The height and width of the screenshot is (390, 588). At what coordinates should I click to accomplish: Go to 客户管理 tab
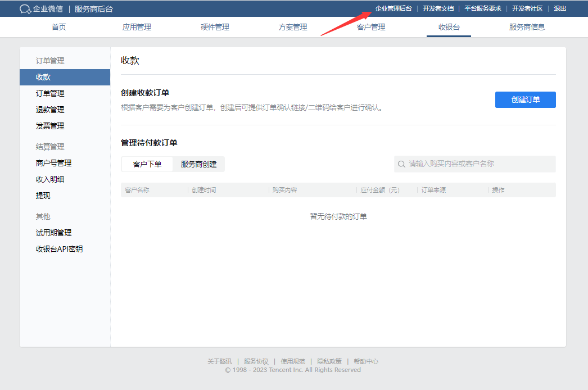[371, 27]
